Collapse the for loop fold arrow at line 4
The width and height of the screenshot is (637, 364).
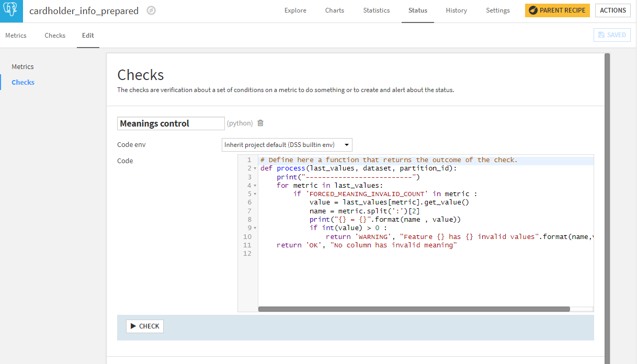pyautogui.click(x=254, y=185)
